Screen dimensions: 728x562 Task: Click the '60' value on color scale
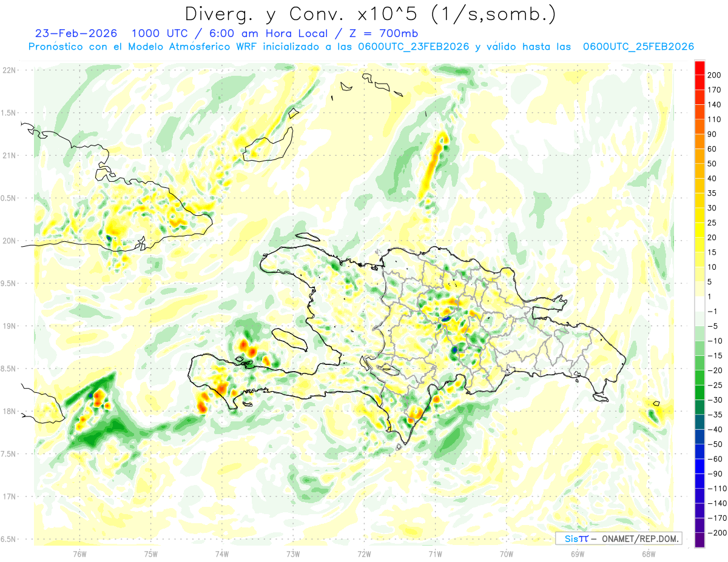[713, 149]
